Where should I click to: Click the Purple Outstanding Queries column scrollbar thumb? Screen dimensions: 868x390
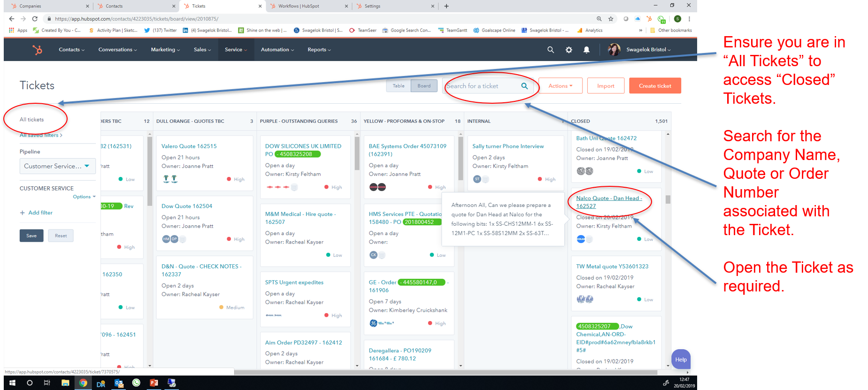coord(357,153)
